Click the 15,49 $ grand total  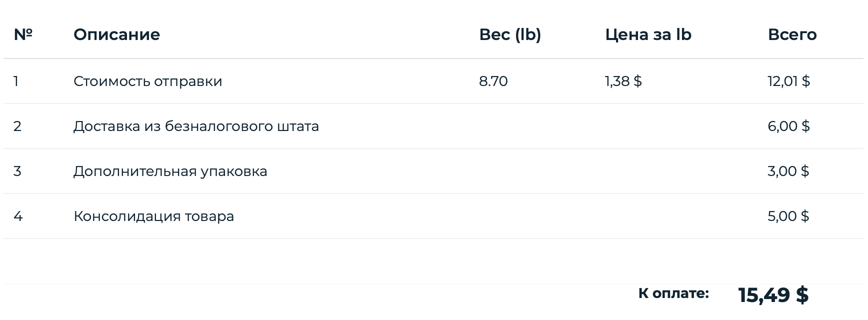click(773, 295)
